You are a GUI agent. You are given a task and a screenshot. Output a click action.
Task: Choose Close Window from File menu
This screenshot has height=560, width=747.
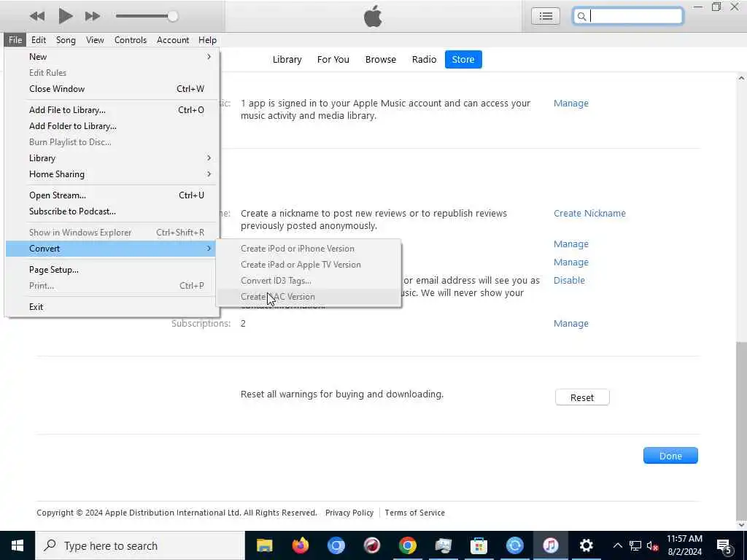point(112,88)
